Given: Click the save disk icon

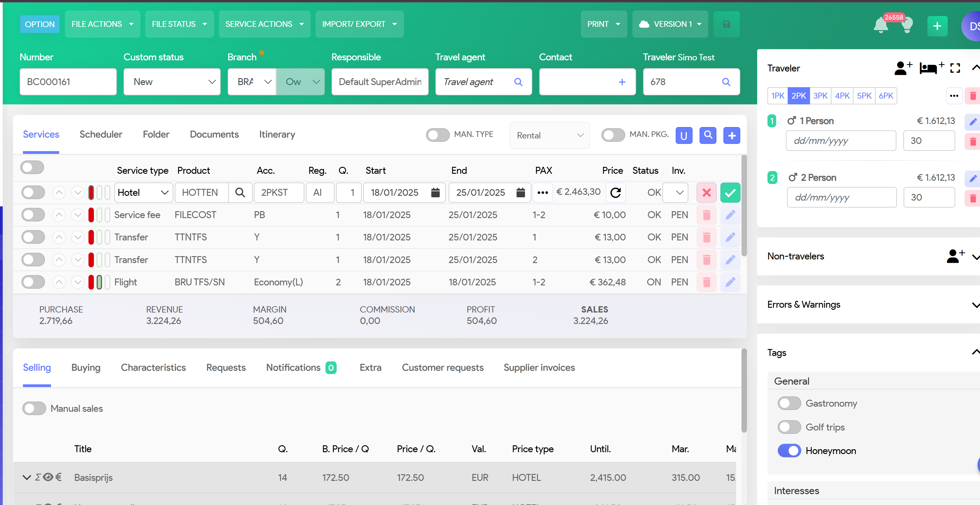Looking at the screenshot, I should pos(726,24).
